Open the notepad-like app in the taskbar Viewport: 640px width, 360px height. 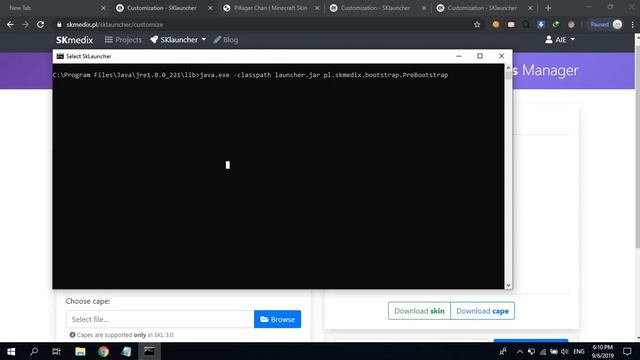pos(127,351)
